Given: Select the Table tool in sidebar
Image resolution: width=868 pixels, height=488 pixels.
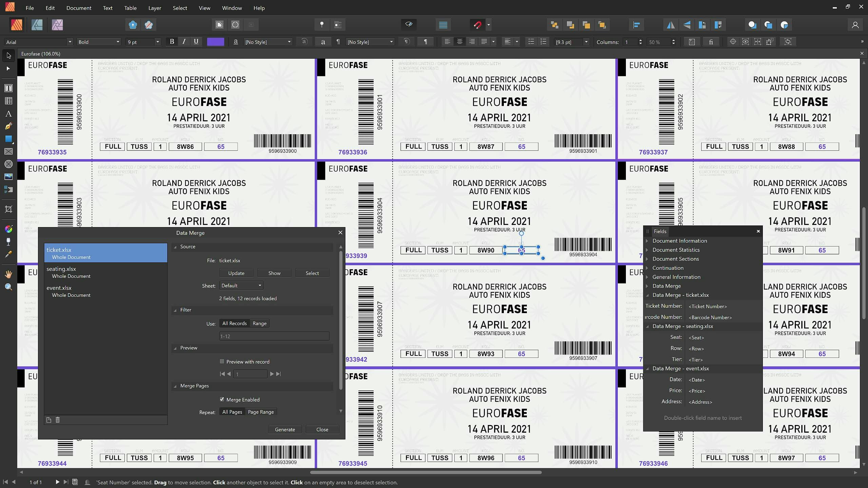Looking at the screenshot, I should pyautogui.click(x=8, y=101).
